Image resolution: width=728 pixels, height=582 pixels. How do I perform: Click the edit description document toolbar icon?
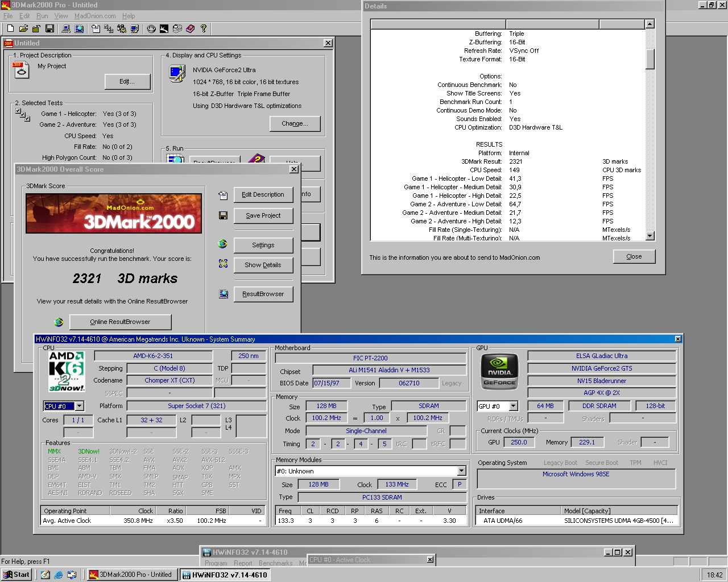click(96, 28)
